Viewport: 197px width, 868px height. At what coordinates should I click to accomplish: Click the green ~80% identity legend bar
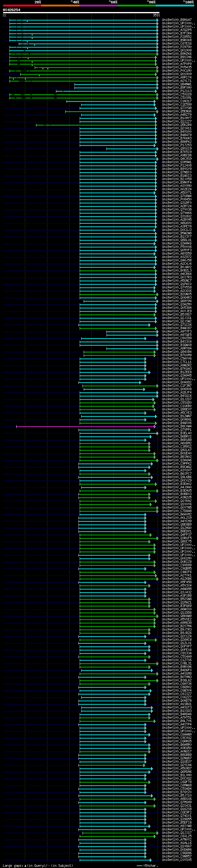pyautogui.click(x=137, y=6)
